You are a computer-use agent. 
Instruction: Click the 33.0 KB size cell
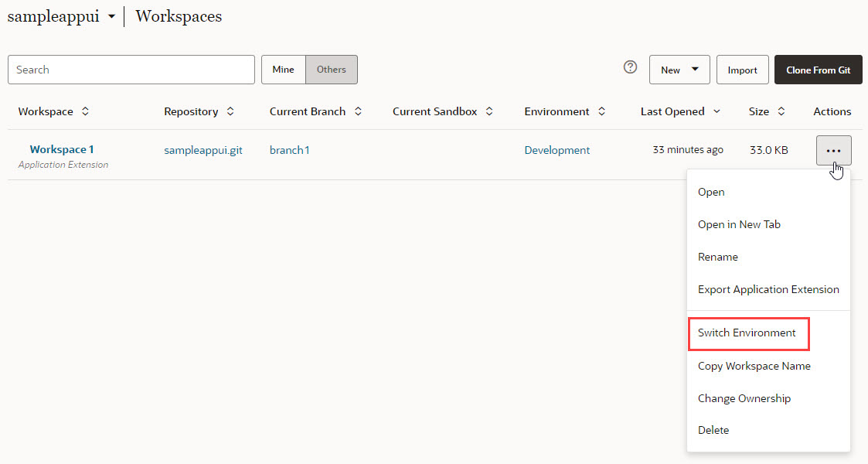[769, 150]
